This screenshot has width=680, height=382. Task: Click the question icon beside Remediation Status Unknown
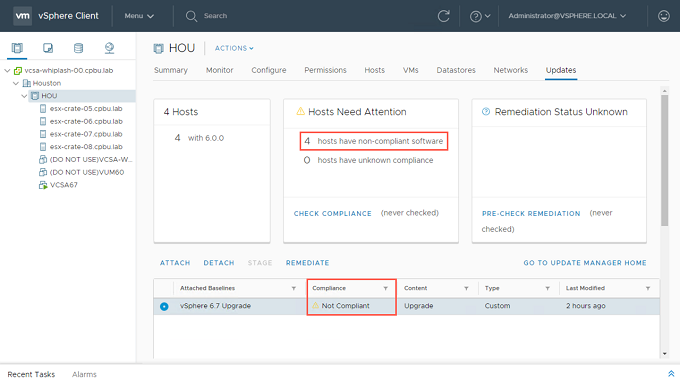tap(486, 111)
